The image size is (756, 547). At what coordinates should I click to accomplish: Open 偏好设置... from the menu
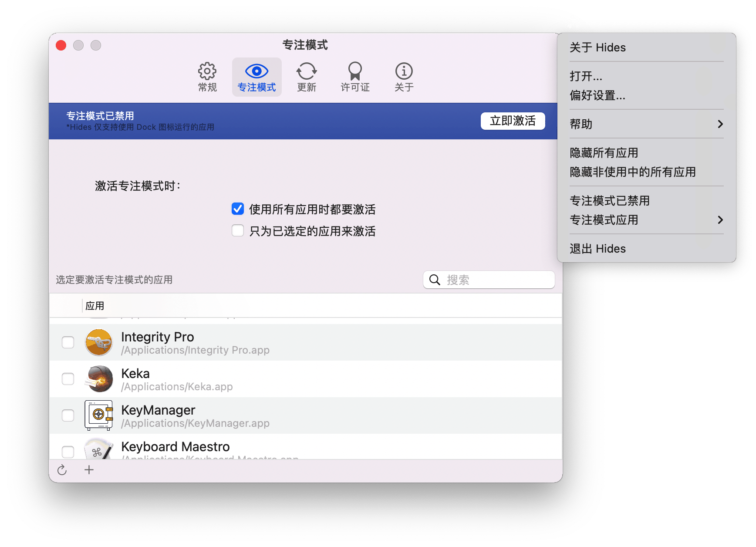click(647, 95)
